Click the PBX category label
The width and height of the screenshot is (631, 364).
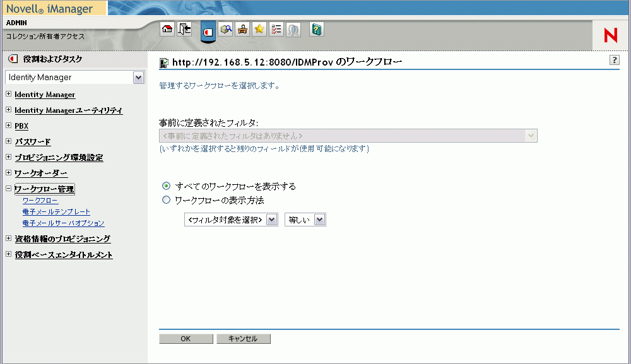click(x=21, y=126)
